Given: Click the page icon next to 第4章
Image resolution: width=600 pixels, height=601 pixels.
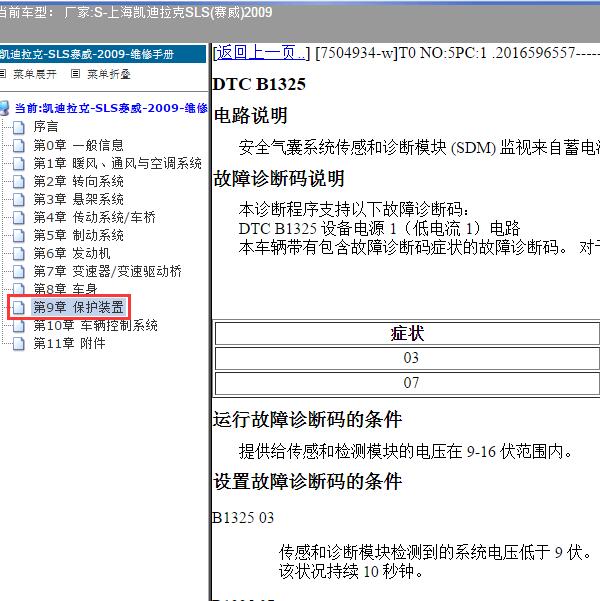Looking at the screenshot, I should point(18,218).
